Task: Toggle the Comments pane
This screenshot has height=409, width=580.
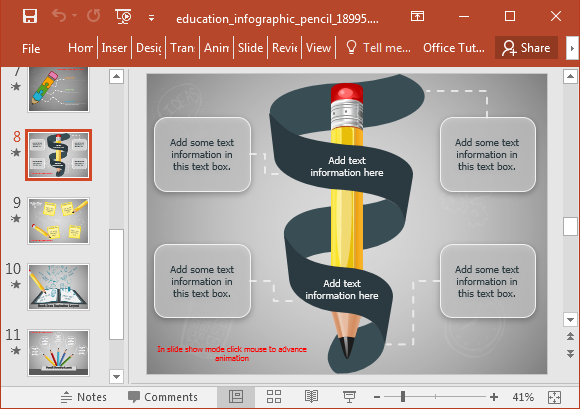Action: coord(163,397)
